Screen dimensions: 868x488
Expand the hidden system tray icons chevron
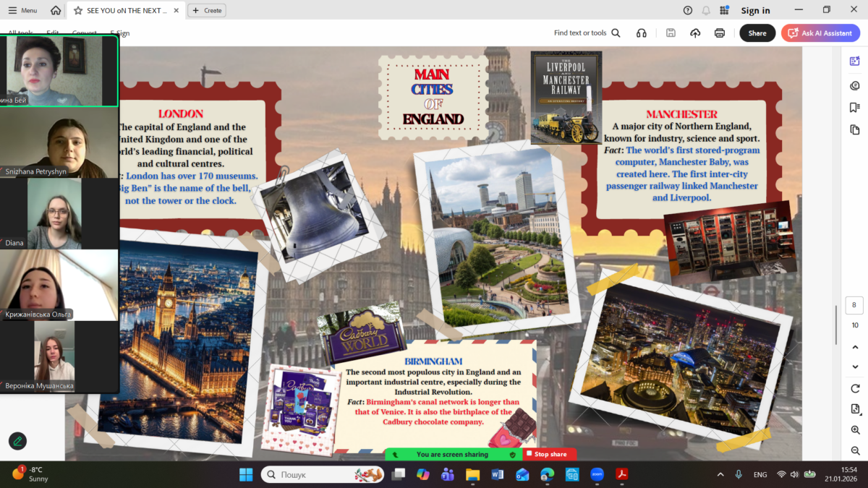(720, 474)
